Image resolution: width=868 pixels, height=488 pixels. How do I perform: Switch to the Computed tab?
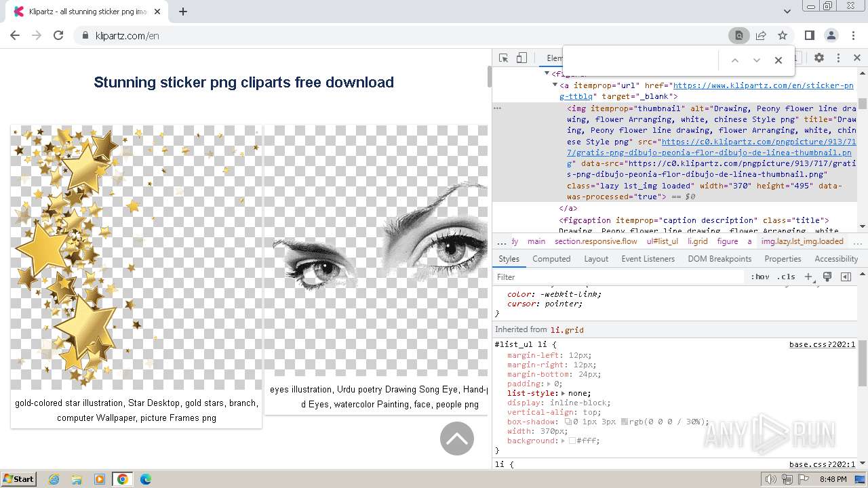point(551,259)
